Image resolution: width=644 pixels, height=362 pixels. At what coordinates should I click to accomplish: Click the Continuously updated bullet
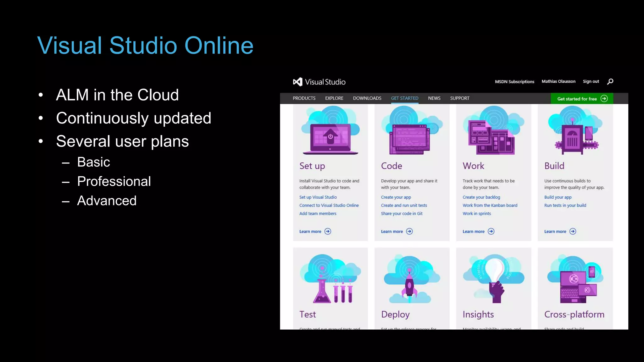coord(134,118)
